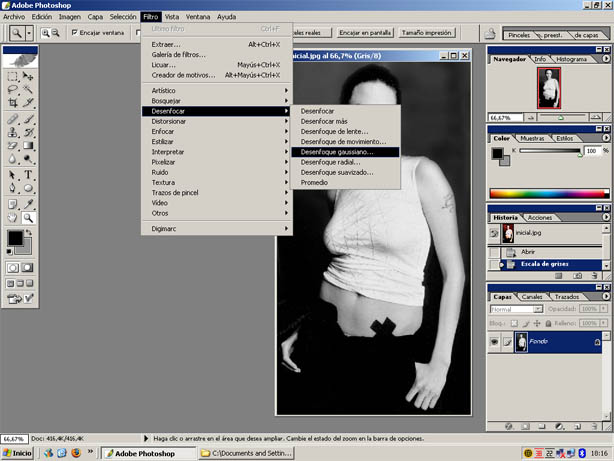Choose the Hand tool
This screenshot has width=614, height=461.
coord(12,215)
